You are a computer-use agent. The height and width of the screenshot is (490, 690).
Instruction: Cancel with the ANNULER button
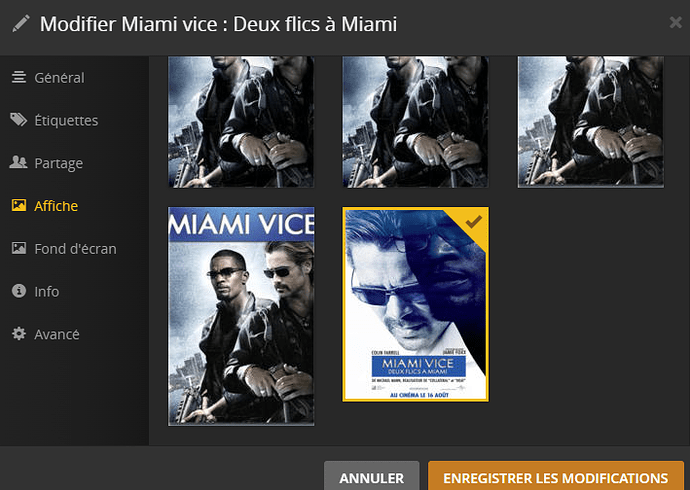coord(371,477)
